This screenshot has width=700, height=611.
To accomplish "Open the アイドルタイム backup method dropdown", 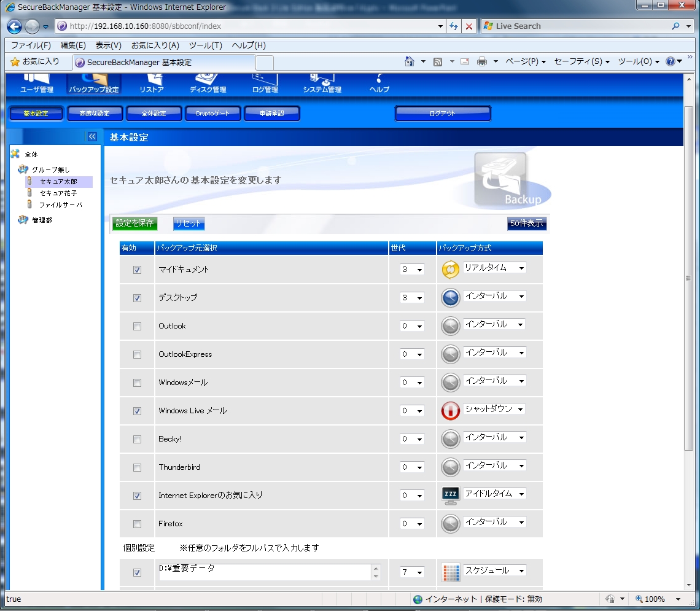I will tap(494, 494).
